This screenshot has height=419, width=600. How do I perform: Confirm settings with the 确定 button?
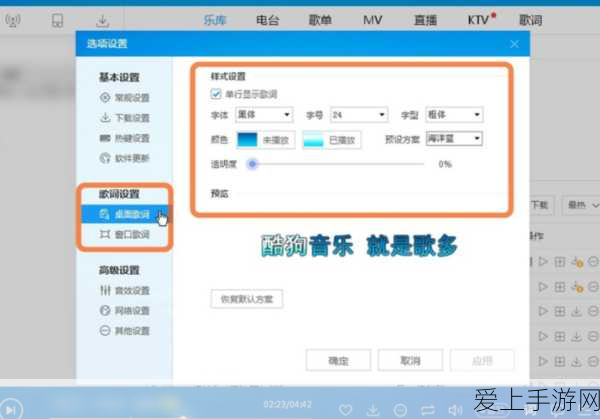(x=338, y=360)
